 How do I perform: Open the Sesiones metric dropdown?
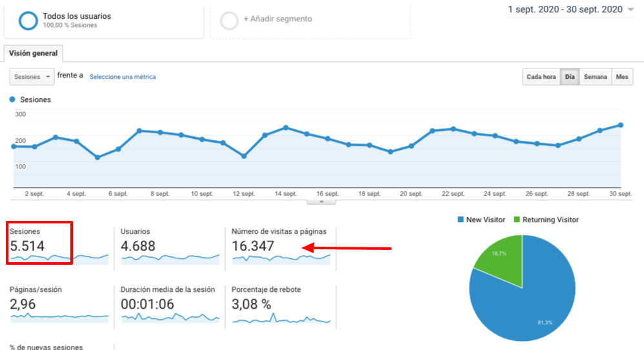click(x=32, y=77)
